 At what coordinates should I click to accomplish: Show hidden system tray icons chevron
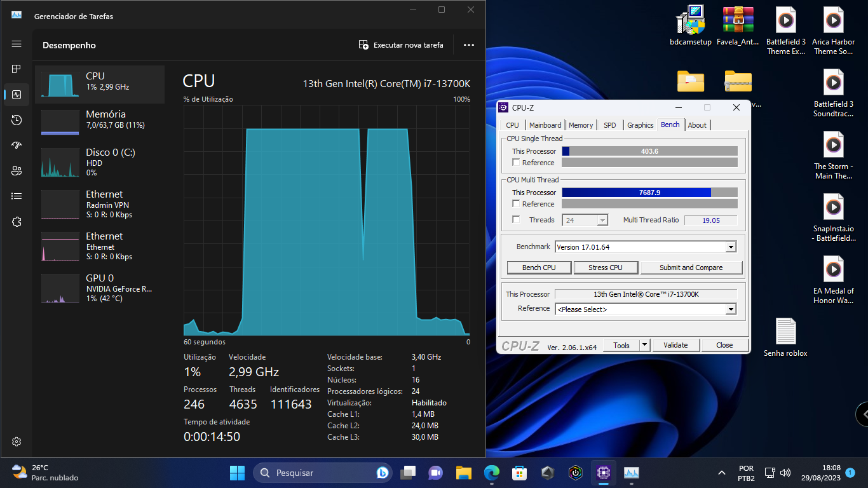[x=722, y=473]
